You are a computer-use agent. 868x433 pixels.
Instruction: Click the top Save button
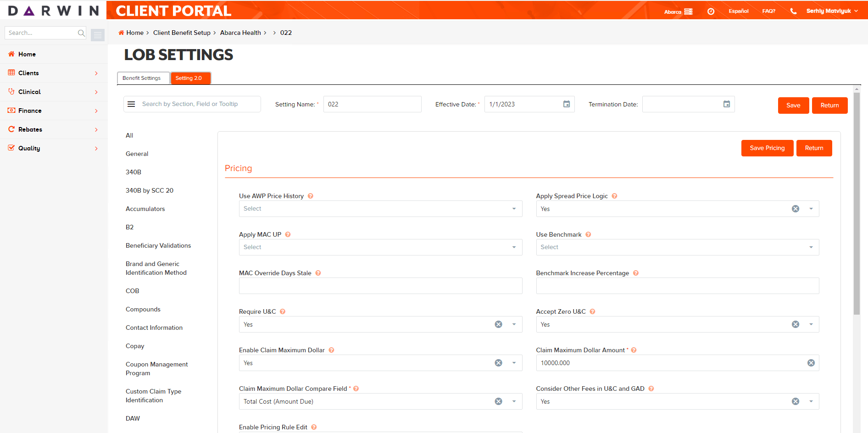point(793,105)
